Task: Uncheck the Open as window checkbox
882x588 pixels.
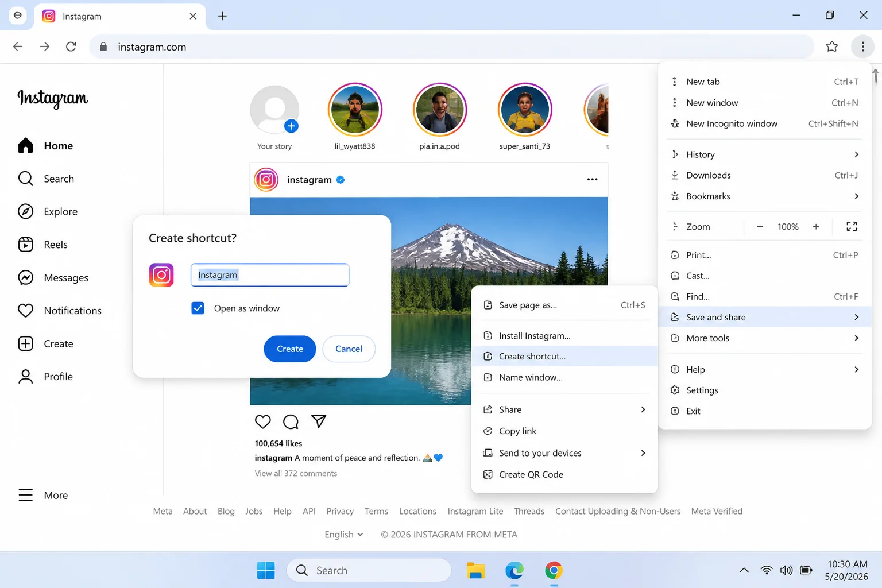Action: (198, 308)
